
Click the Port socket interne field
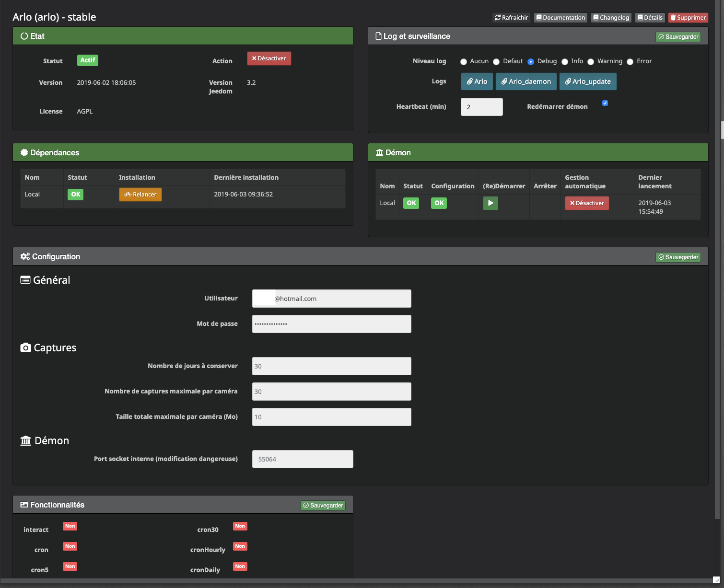tap(303, 459)
